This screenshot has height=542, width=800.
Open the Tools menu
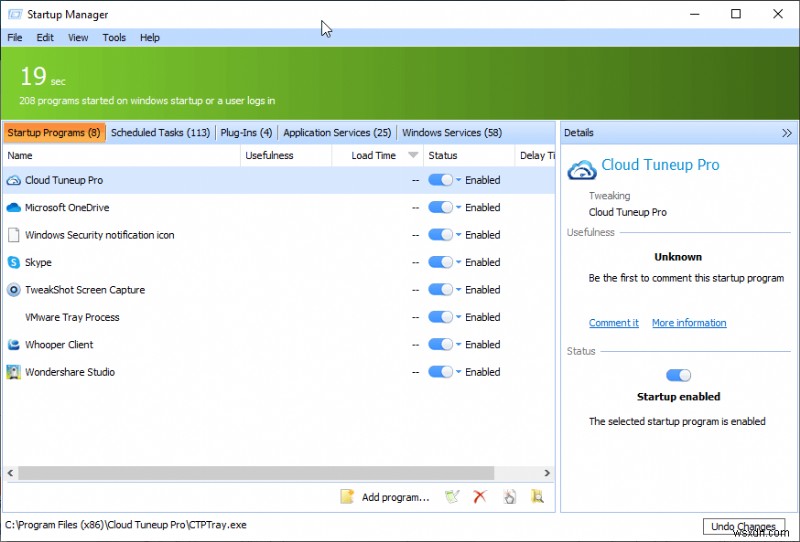tap(114, 38)
